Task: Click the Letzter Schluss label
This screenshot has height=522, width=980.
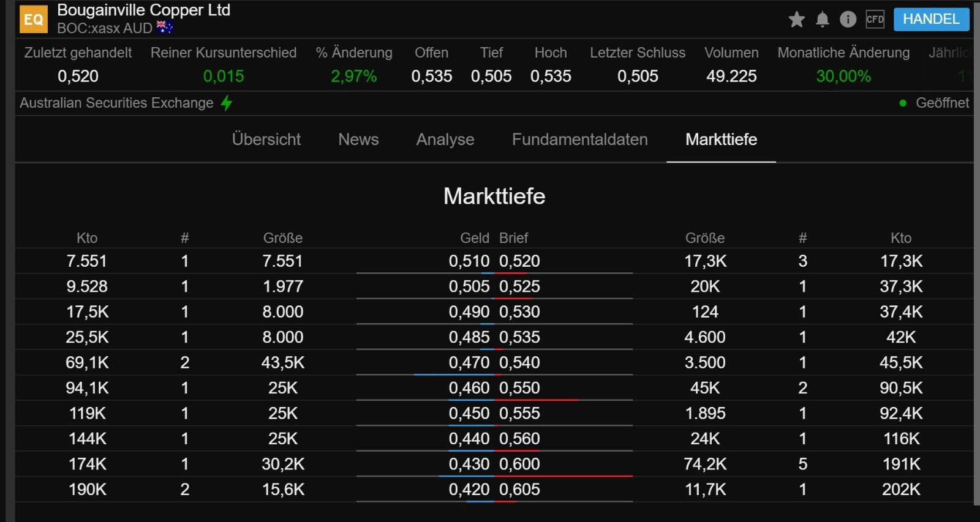Action: tap(638, 53)
